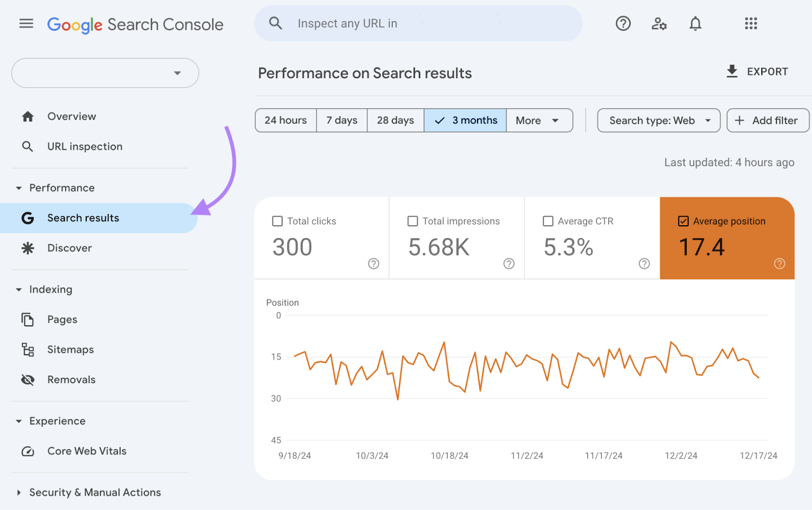
Task: Click the Removals crossed-eye icon
Action: pos(28,380)
